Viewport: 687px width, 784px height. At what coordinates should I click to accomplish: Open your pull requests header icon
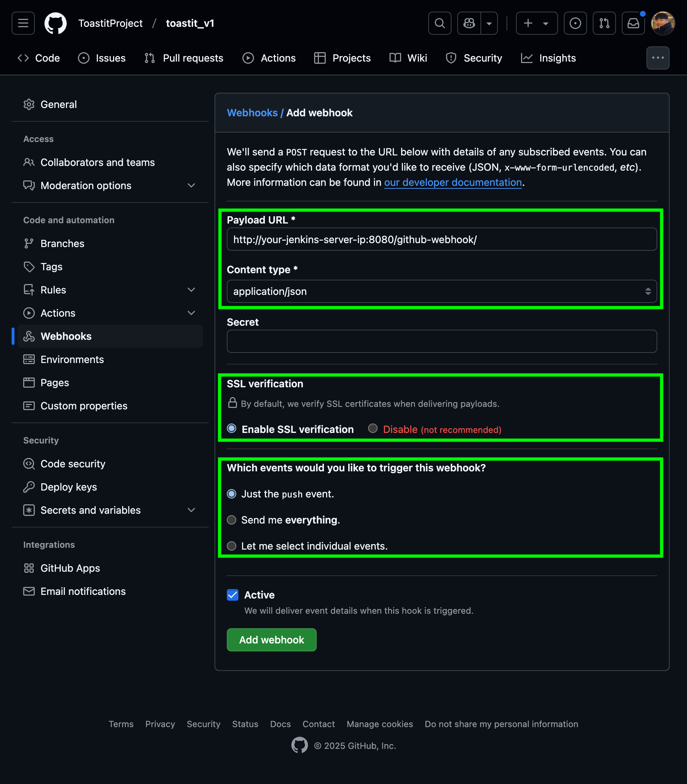[x=604, y=24]
